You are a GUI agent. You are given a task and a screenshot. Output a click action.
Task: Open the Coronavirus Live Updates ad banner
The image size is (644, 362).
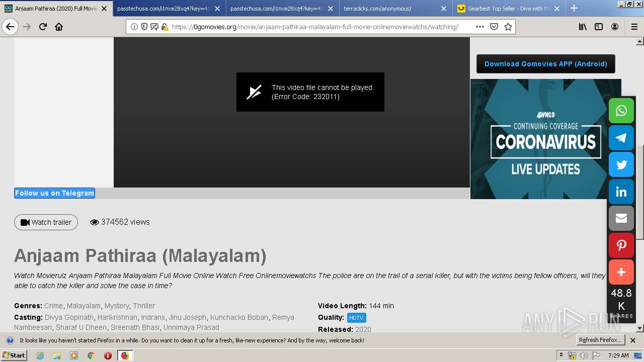click(x=546, y=139)
